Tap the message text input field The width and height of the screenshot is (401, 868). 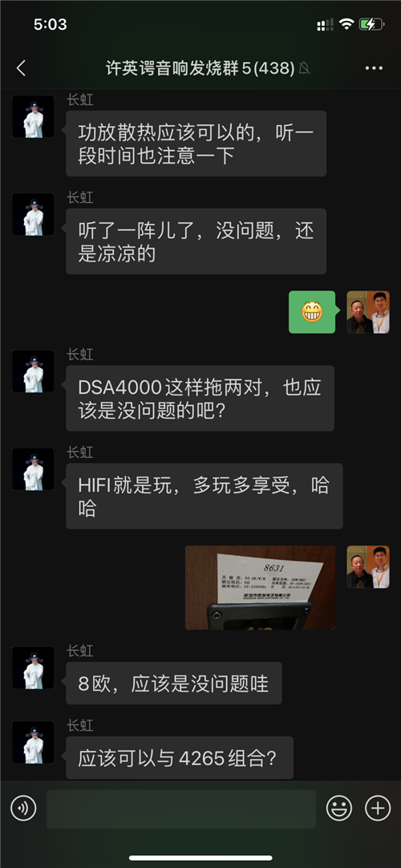pos(181,809)
